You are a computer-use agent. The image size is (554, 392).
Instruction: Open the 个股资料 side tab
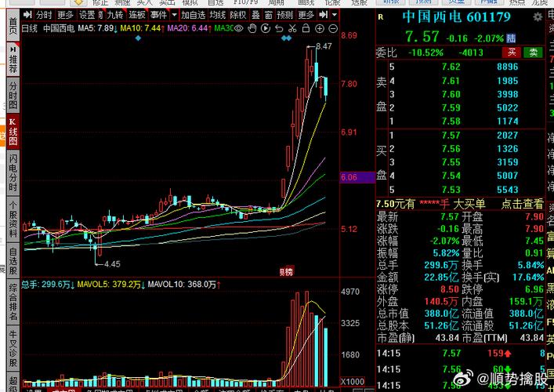point(13,220)
